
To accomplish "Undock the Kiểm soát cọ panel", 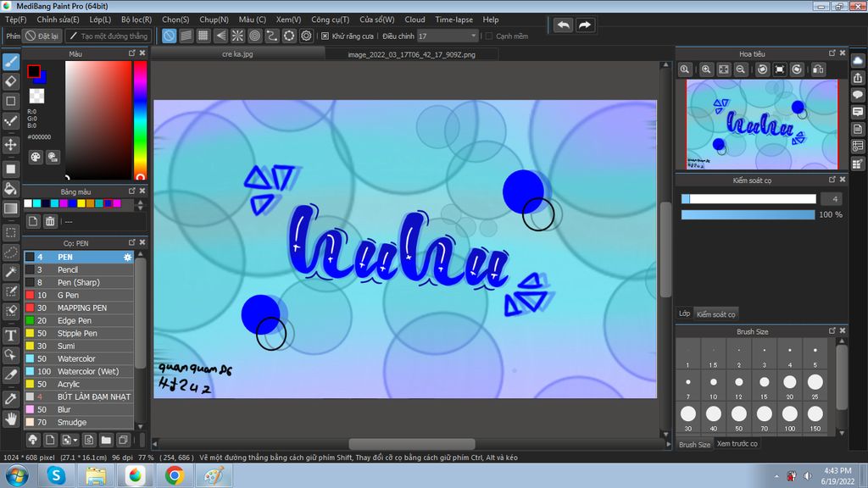I will 832,180.
